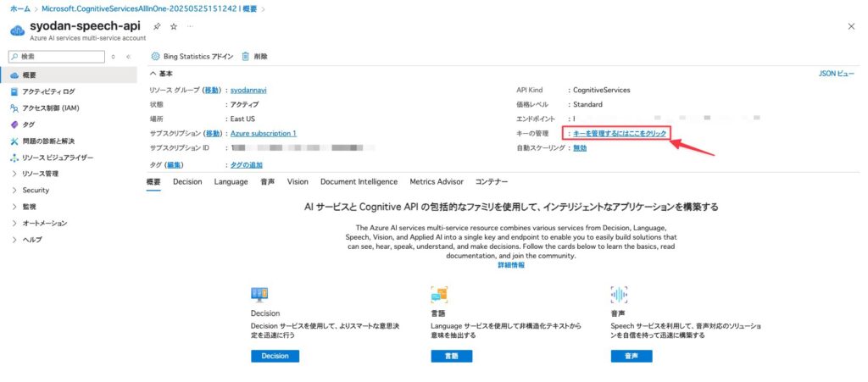Click the cloud resource icon beside the title
Viewport: 868px width, 382px height.
coord(17,30)
